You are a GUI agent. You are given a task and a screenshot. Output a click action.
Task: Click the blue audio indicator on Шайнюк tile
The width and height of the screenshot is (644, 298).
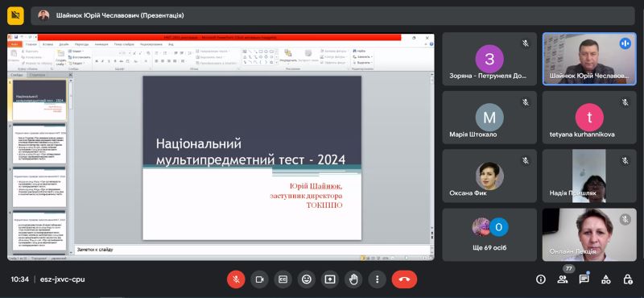(625, 43)
